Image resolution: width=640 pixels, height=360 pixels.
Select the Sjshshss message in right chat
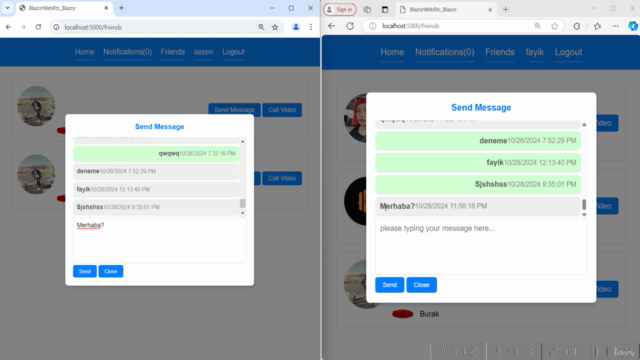[478, 184]
